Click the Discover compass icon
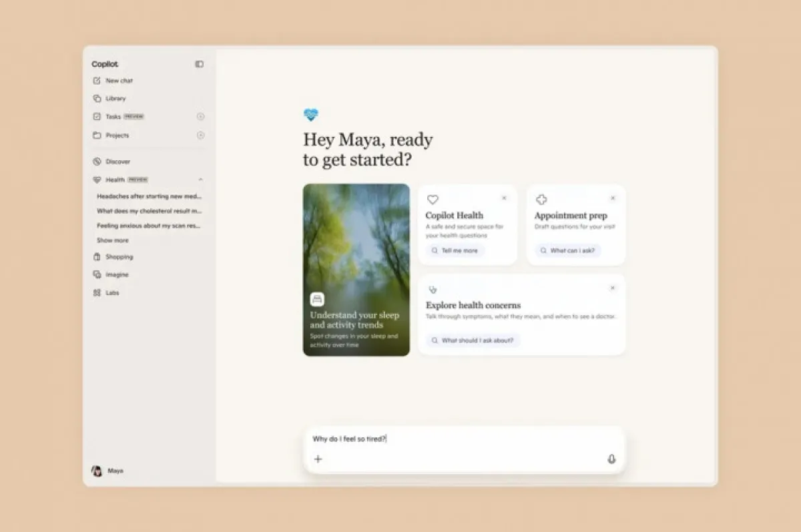 pyautogui.click(x=97, y=162)
